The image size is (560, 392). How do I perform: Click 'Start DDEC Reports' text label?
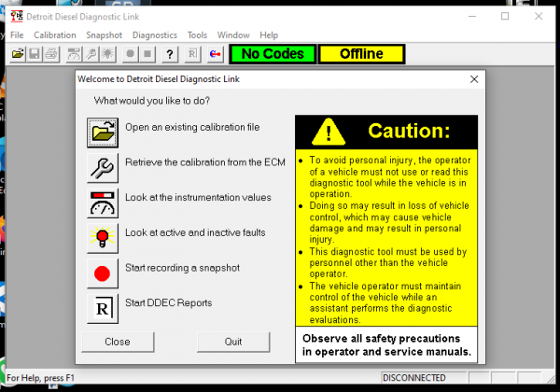pos(169,302)
